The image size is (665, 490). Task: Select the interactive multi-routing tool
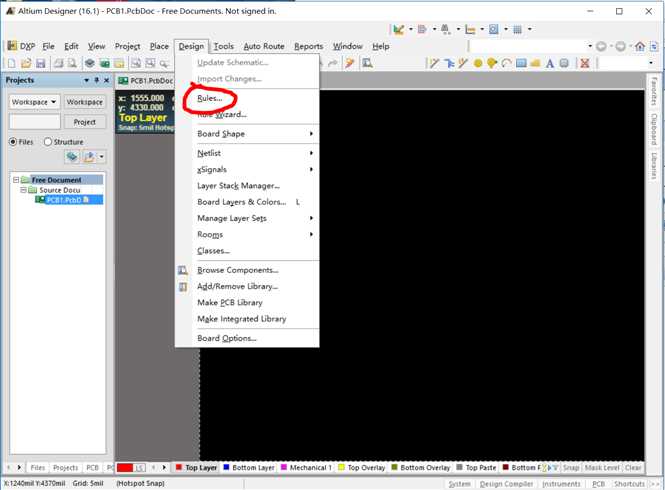pos(449,63)
